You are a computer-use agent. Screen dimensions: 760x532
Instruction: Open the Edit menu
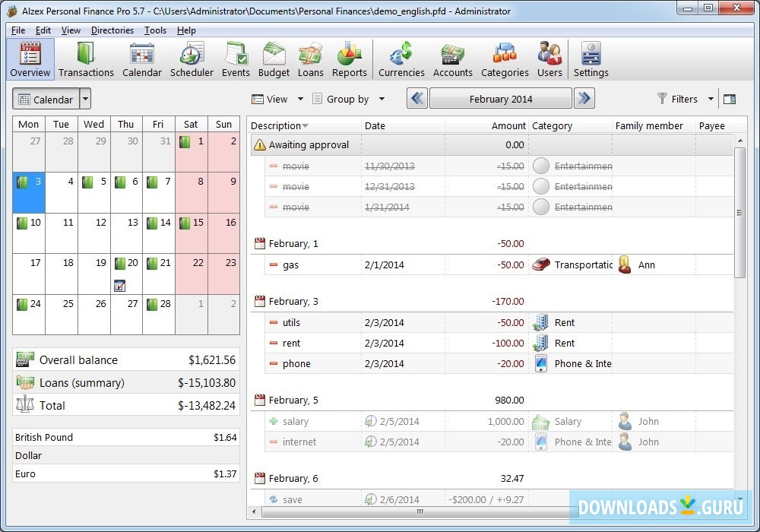tap(43, 30)
